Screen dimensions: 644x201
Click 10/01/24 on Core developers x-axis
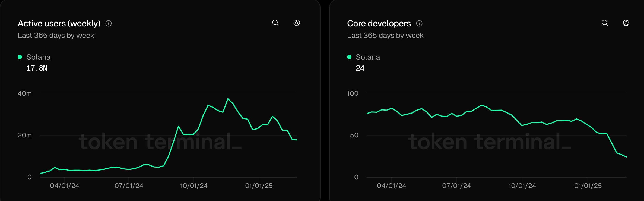pos(522,186)
